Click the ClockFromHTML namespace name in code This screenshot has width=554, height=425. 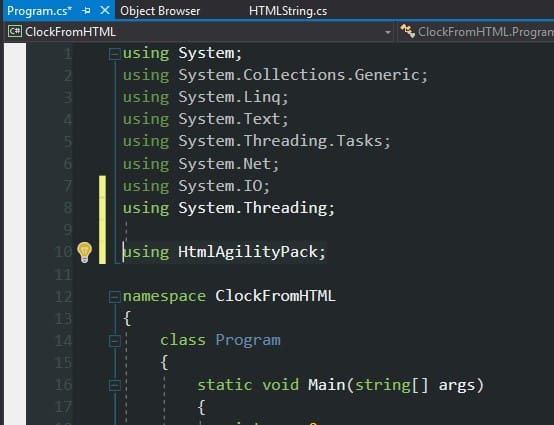[x=275, y=296]
